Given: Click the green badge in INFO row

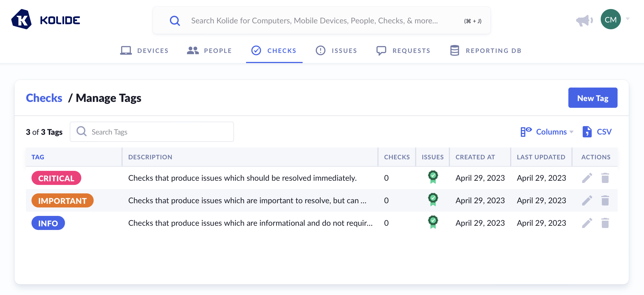Looking at the screenshot, I should (x=433, y=222).
